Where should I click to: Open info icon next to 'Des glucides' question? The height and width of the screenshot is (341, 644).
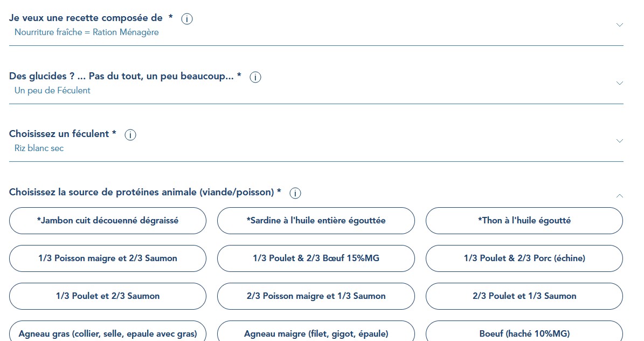255,77
